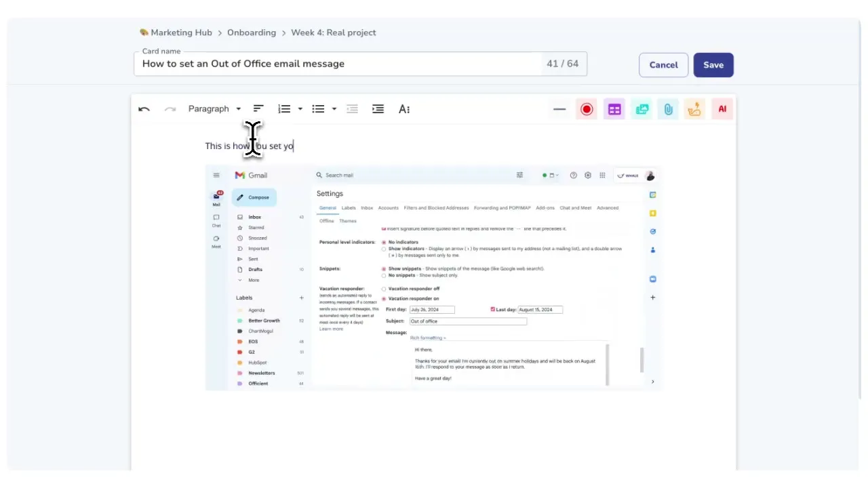Insert a horizontal divider line
This screenshot has height=488, width=868.
coord(559,109)
